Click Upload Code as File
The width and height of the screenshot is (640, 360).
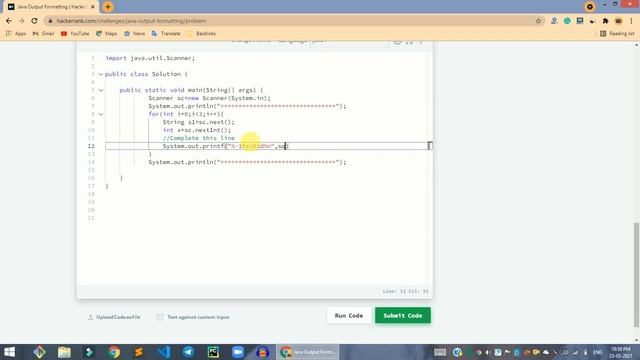[114, 317]
